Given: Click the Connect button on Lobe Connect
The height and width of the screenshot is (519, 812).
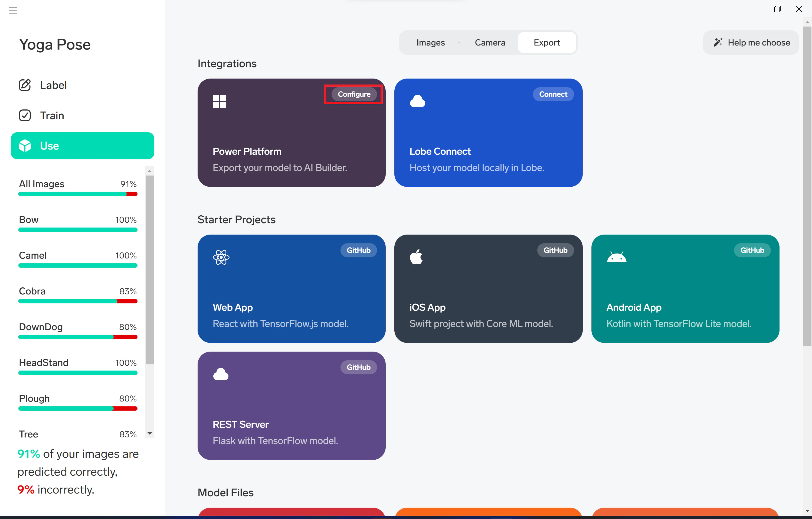Looking at the screenshot, I should coord(553,94).
